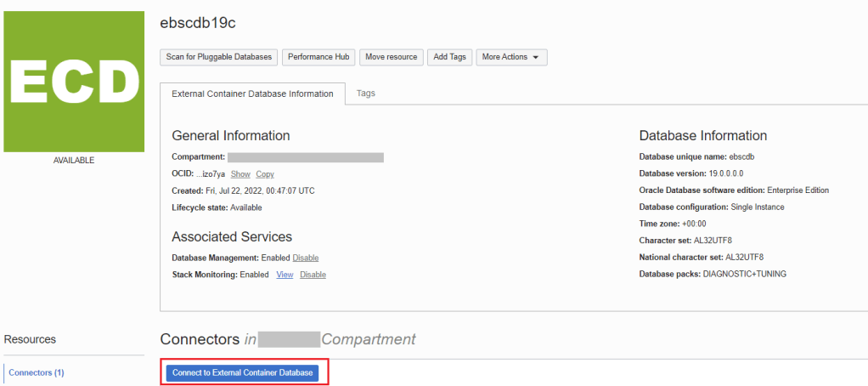Open the Performance Hub
Viewport: 868px width, 386px height.
tap(318, 57)
